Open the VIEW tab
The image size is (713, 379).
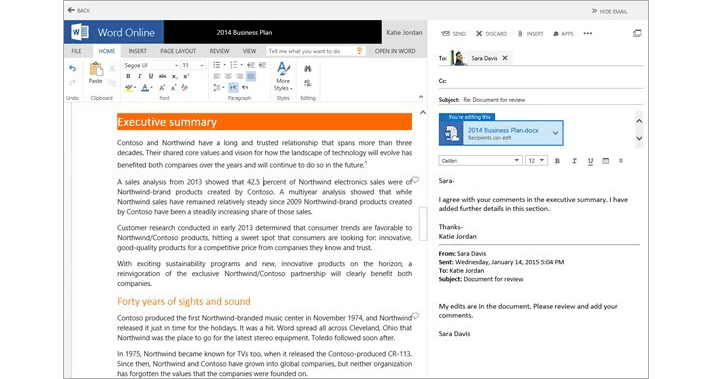click(249, 51)
